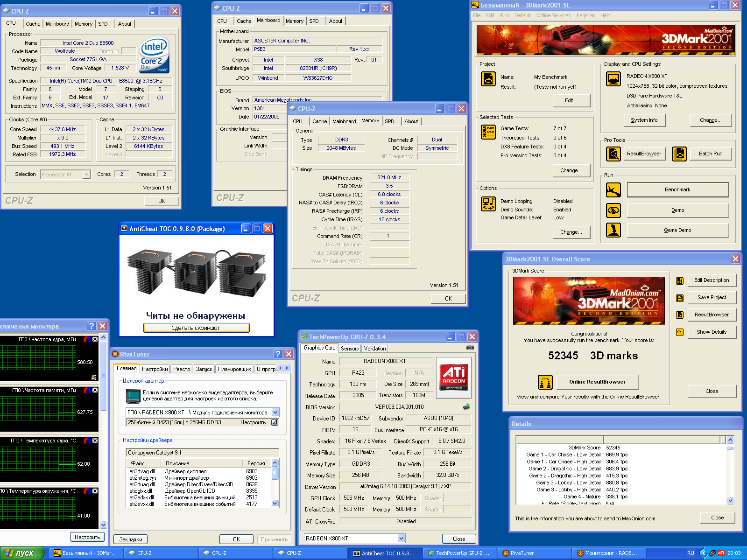Open the Настройки tab in RivaTuner

[155, 369]
